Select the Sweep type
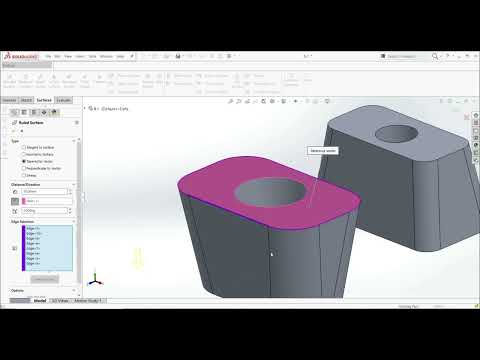 [24, 175]
